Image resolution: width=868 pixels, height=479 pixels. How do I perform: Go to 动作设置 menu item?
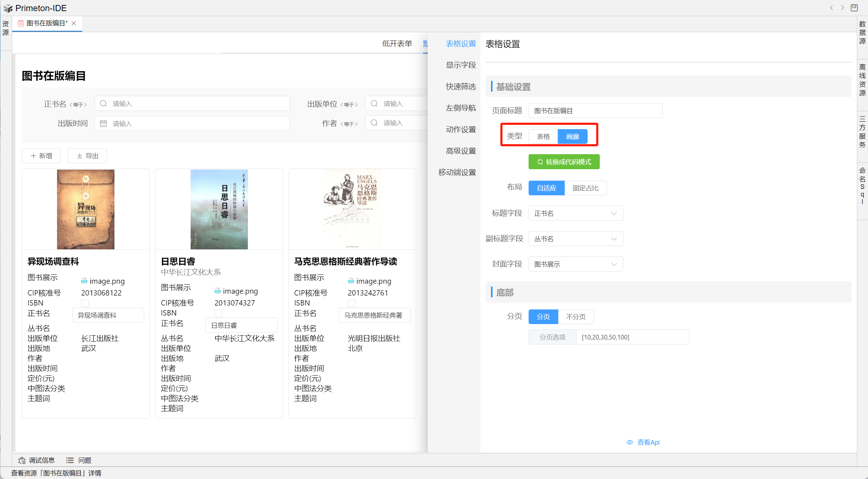pyautogui.click(x=461, y=129)
